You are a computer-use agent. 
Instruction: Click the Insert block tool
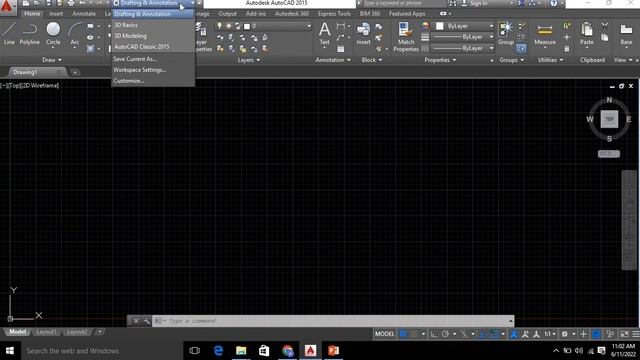coord(363,33)
